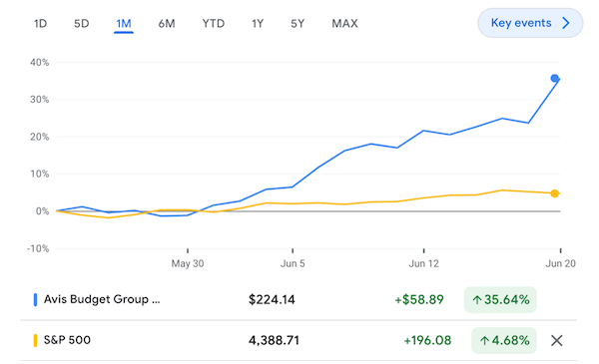599x364 pixels.
Task: Switch to the 1D time range
Action: click(x=40, y=24)
